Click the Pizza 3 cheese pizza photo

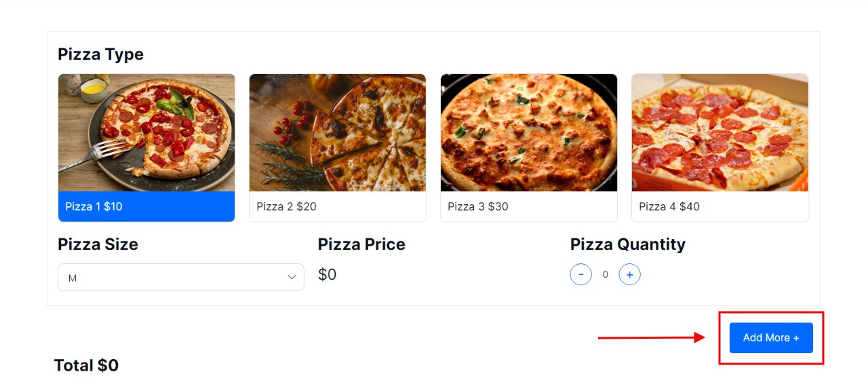529,132
